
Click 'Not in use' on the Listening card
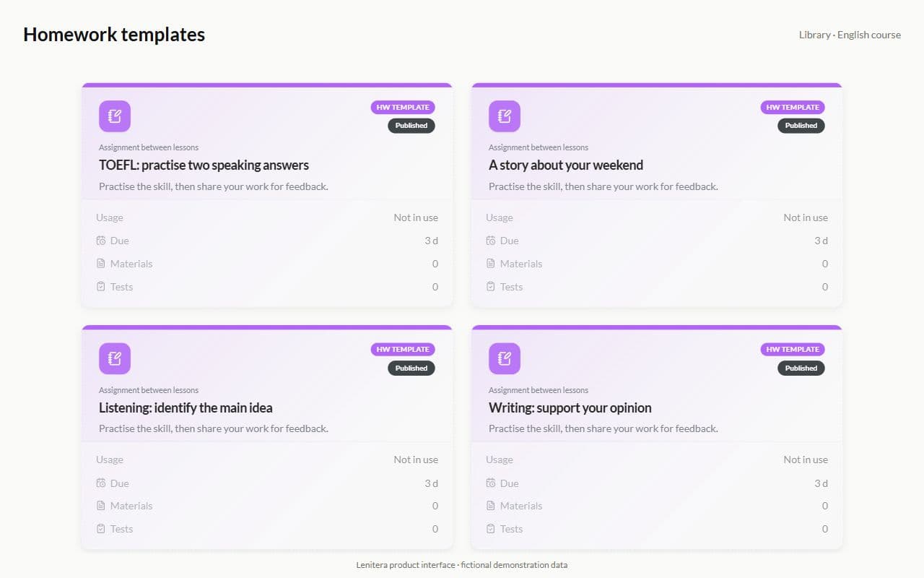point(416,460)
